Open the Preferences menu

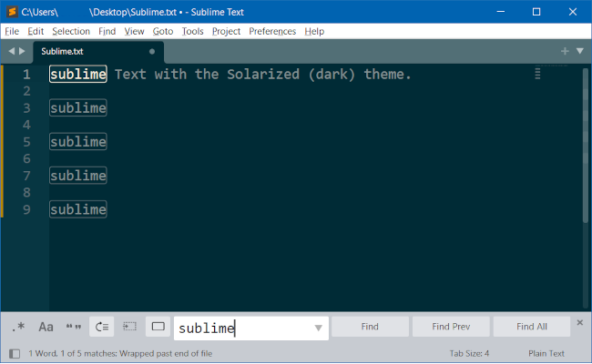pos(272,31)
